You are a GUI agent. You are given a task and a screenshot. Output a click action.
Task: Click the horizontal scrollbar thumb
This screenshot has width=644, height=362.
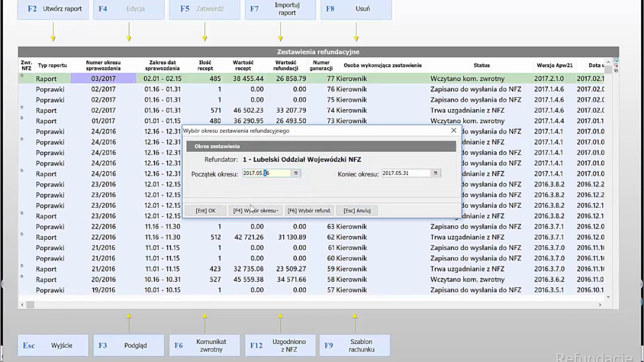pyautogui.click(x=30, y=305)
